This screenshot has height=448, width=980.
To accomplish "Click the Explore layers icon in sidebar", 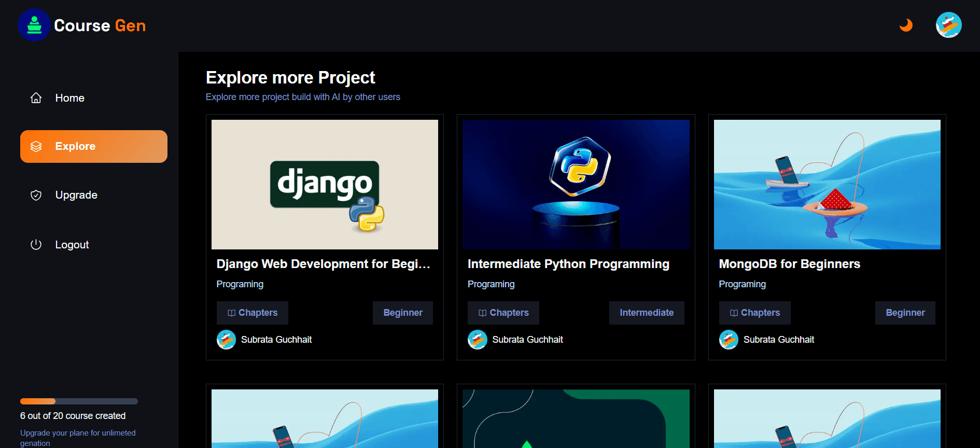I will 36,146.
